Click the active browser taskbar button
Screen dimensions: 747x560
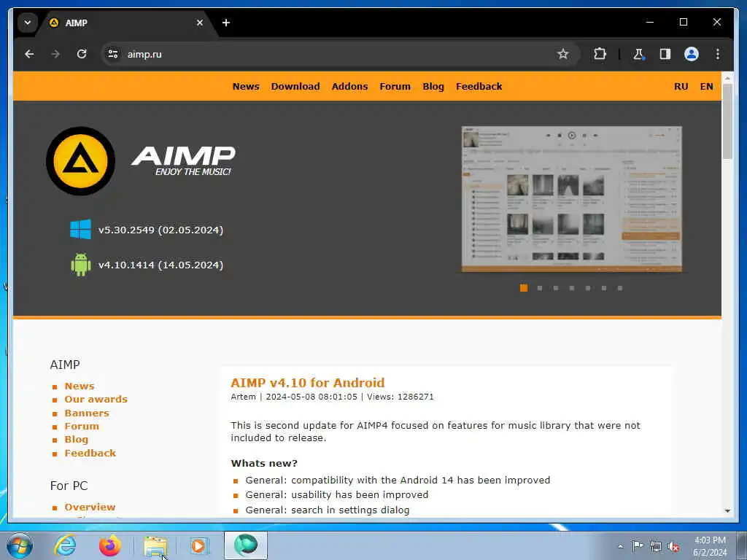(x=246, y=545)
